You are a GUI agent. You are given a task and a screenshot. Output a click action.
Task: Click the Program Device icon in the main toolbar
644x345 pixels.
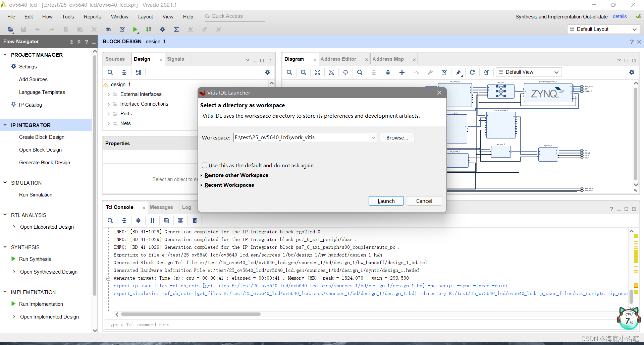pyautogui.click(x=149, y=30)
